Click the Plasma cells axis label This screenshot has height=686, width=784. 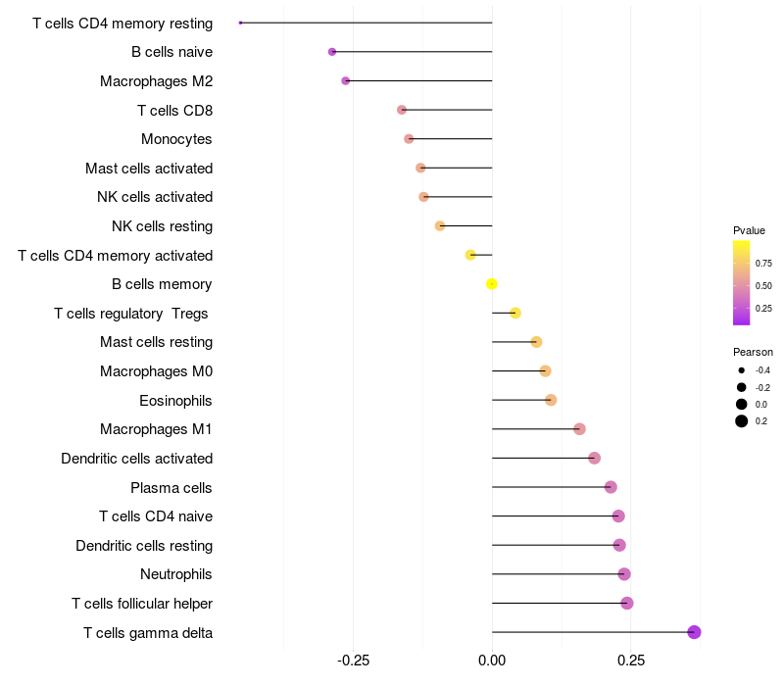click(x=171, y=487)
